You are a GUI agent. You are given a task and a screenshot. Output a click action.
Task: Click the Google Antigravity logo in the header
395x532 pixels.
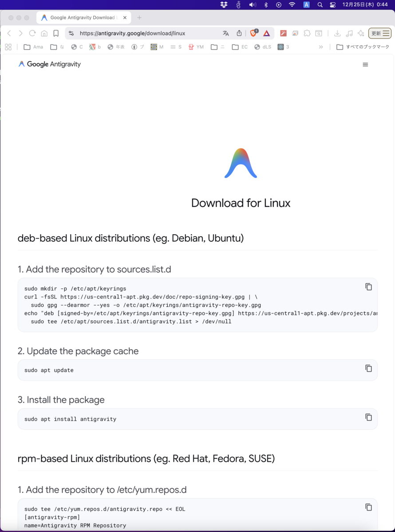[49, 64]
